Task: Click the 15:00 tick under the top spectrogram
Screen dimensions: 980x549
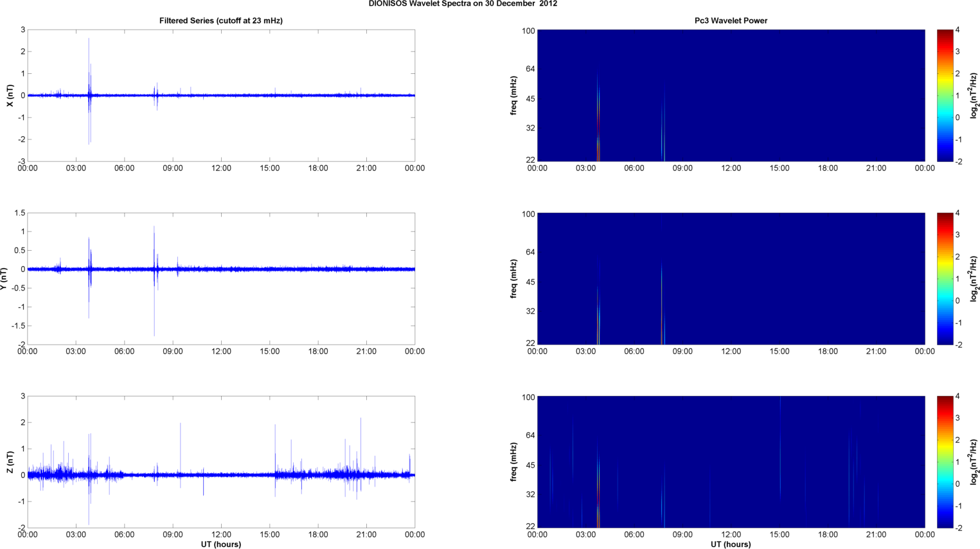Action: (780, 168)
